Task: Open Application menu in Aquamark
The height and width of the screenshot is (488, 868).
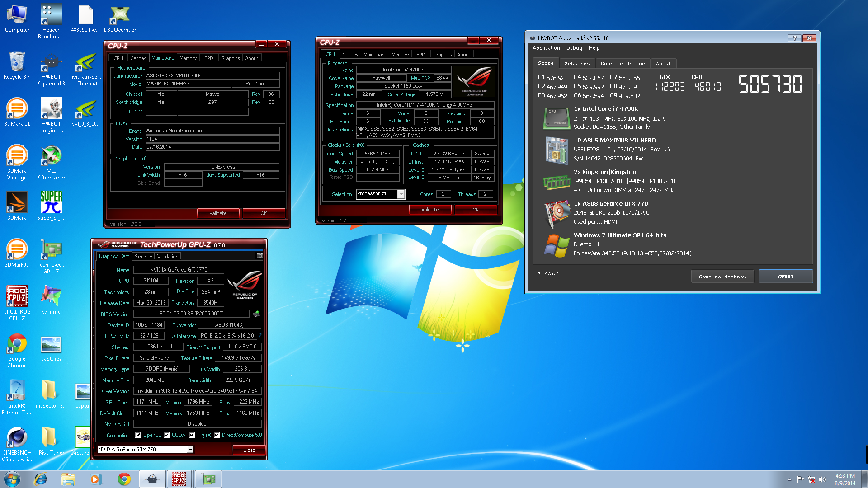Action: pyautogui.click(x=546, y=48)
